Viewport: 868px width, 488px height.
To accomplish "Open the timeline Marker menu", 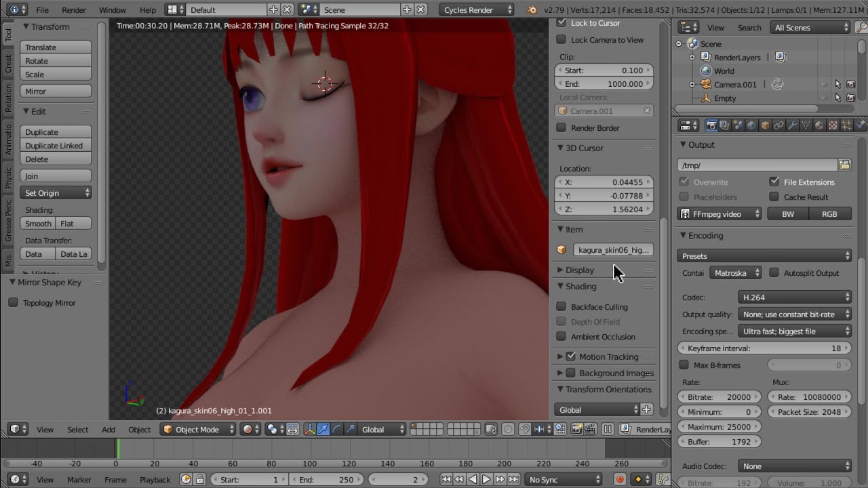I will point(79,479).
